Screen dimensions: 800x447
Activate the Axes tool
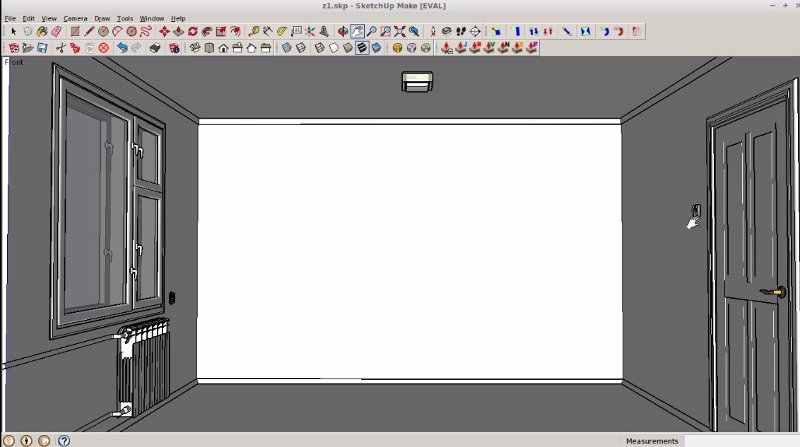click(310, 32)
